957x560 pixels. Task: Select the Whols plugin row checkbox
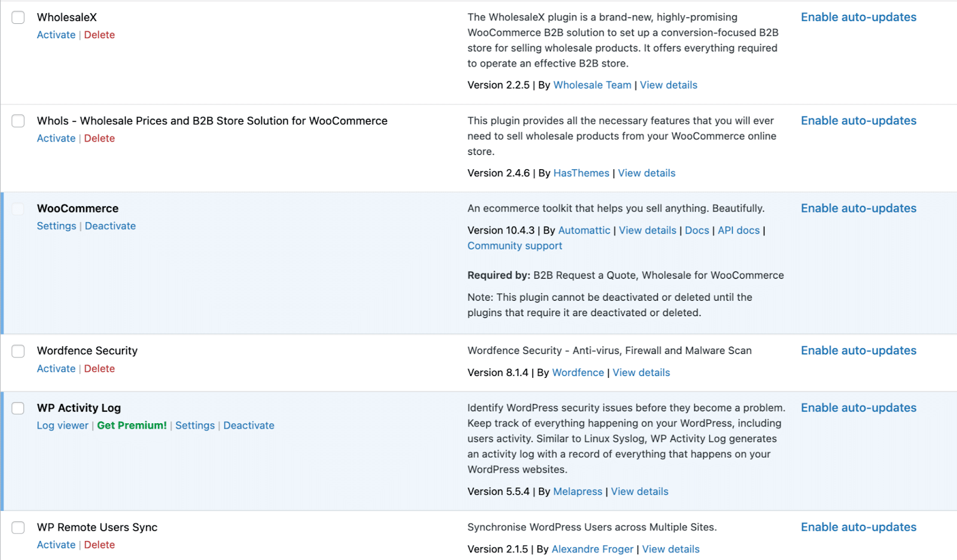[19, 121]
